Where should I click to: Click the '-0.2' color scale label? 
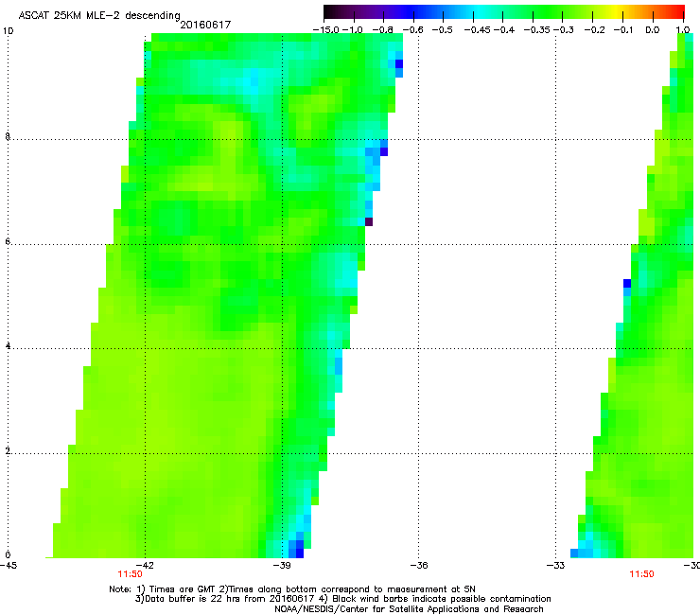[x=595, y=30]
